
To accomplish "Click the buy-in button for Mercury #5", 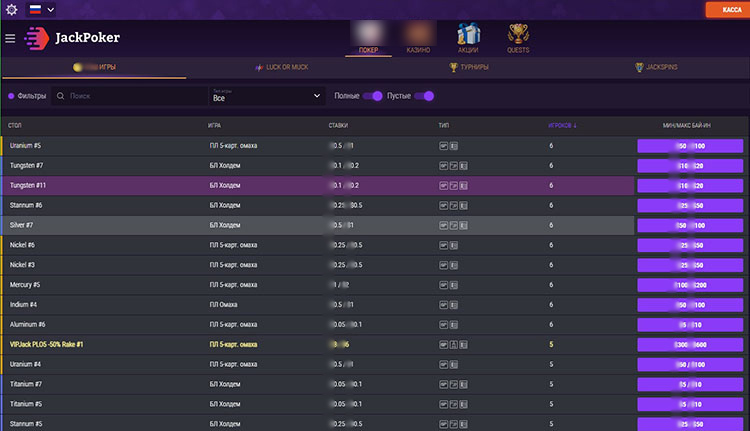I will click(x=689, y=285).
